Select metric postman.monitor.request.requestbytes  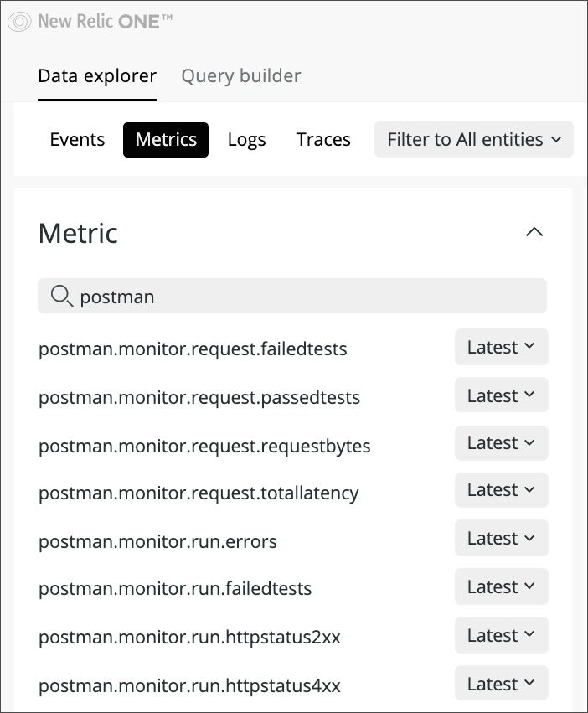click(x=204, y=446)
